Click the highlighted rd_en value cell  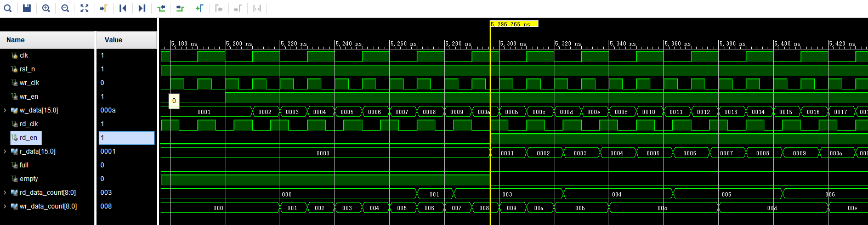coord(127,138)
